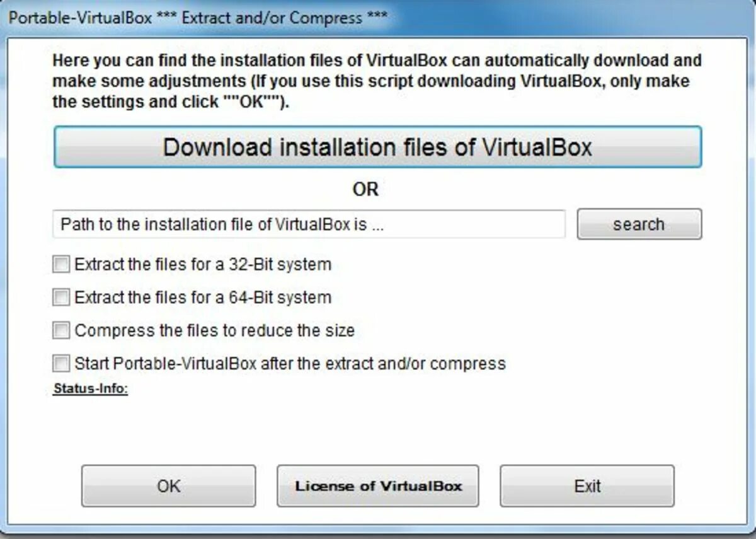Click label 'Start Portable-VirtualBox after the extract'
The height and width of the screenshot is (539, 756).
point(290,364)
